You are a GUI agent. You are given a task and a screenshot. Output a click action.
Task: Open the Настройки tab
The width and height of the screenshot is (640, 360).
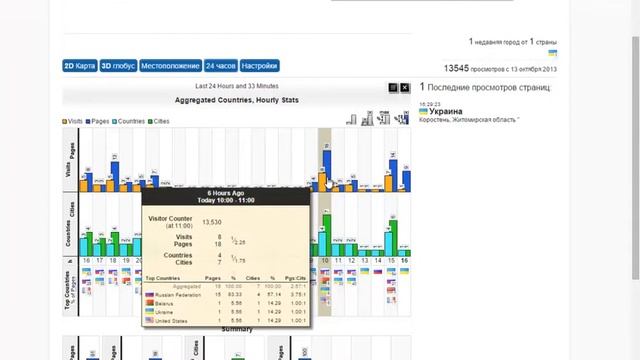(260, 66)
